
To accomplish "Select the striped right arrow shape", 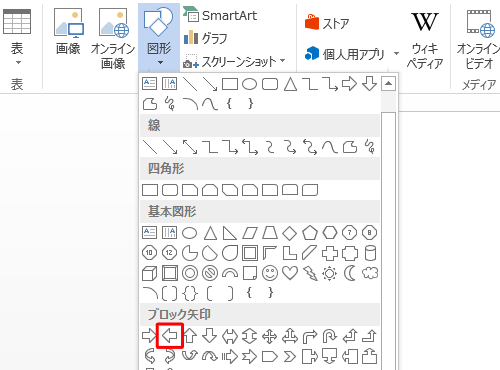I will coord(230,357).
